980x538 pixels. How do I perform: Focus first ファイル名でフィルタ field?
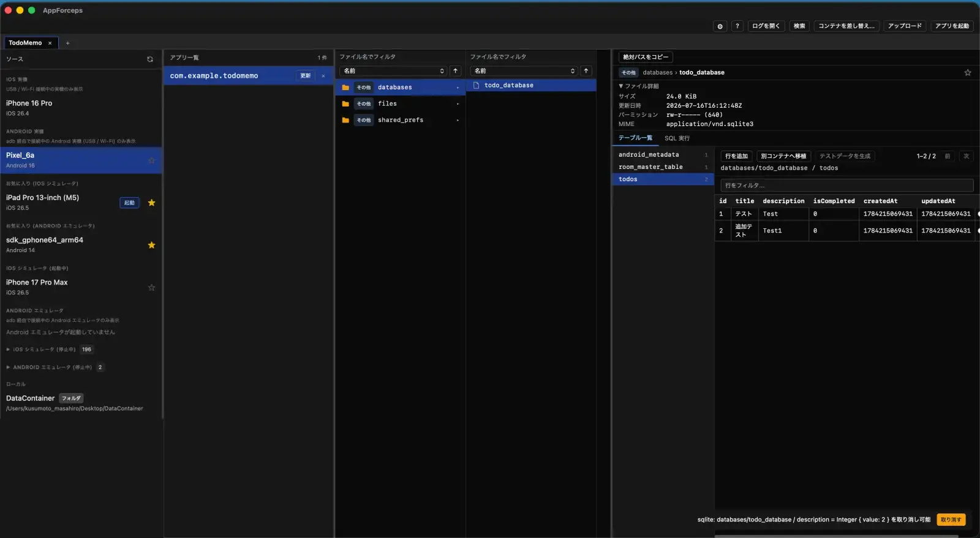(401, 57)
